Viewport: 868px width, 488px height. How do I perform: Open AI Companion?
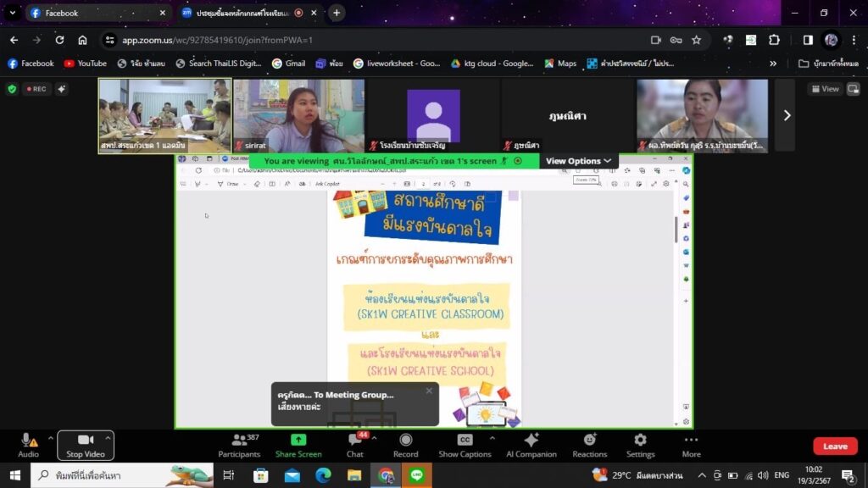point(531,446)
